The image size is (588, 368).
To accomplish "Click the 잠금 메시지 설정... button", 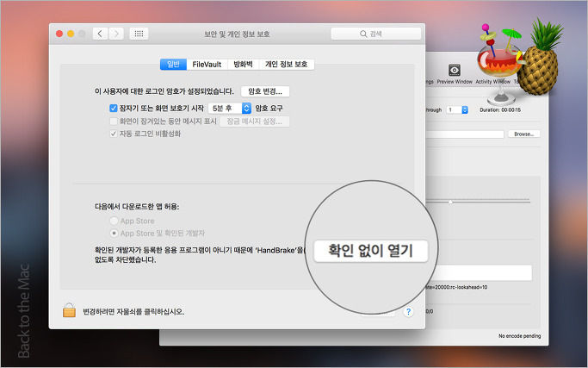I will click(254, 122).
